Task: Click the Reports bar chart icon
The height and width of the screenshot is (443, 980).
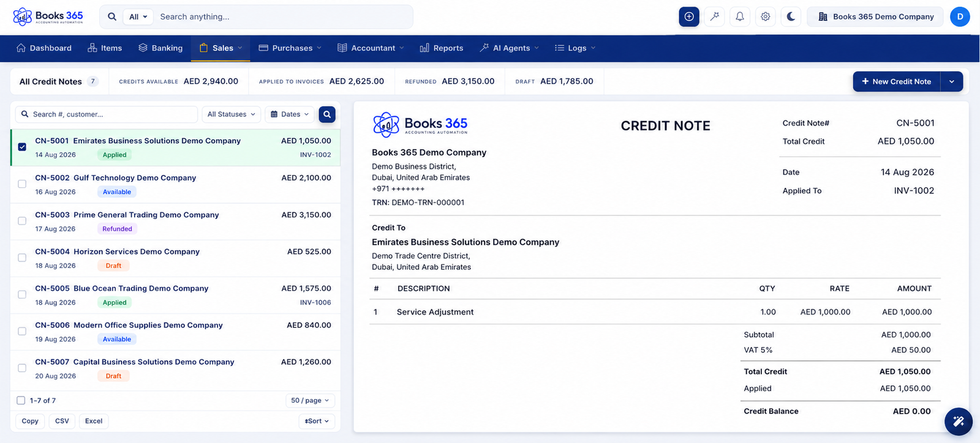Action: pyautogui.click(x=424, y=48)
